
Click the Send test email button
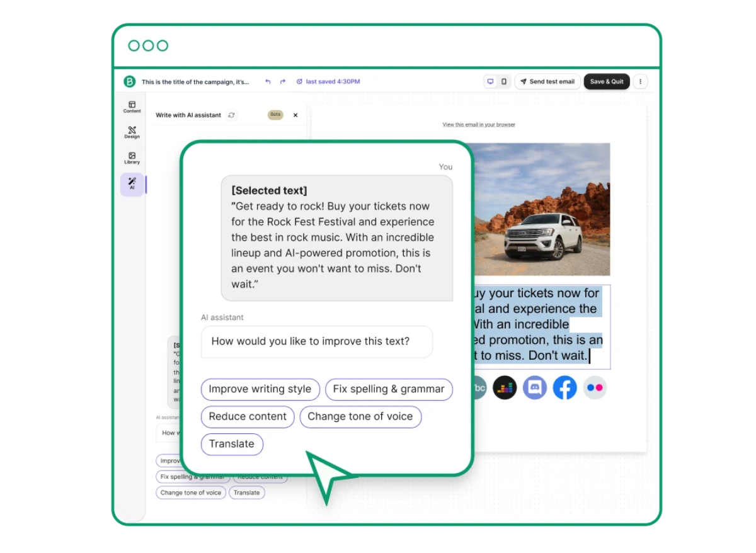(547, 81)
